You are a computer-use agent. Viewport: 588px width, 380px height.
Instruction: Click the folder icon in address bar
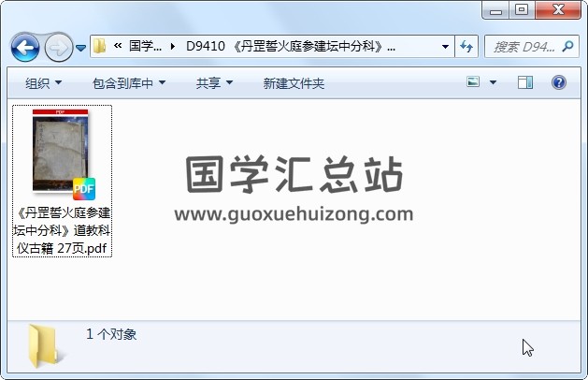tap(99, 46)
